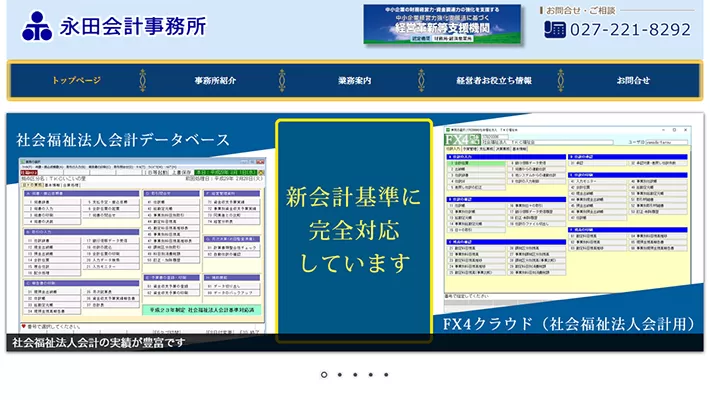Click the 社会福祉法人会計データベース heading

click(122, 140)
